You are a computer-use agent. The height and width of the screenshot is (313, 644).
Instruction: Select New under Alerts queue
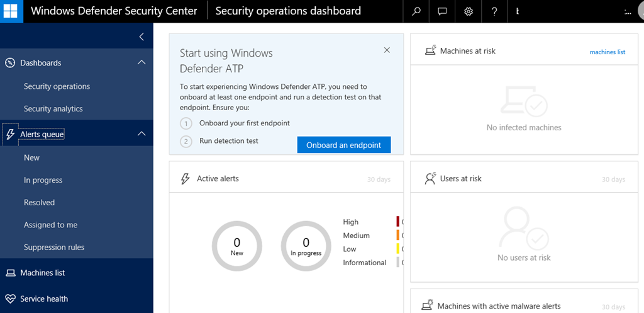click(31, 157)
